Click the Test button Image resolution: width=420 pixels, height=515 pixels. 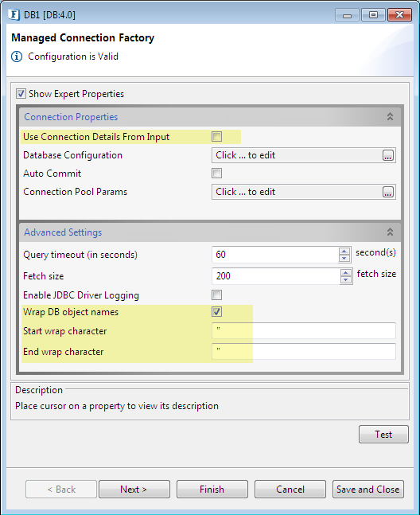(383, 434)
